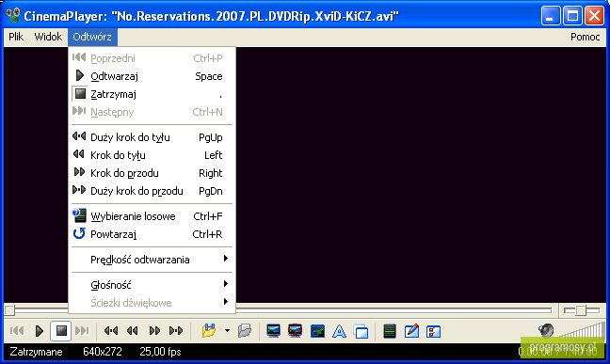The image size is (610, 364).
Task: Click the subtitle letter A toolbar icon
Action: (339, 331)
